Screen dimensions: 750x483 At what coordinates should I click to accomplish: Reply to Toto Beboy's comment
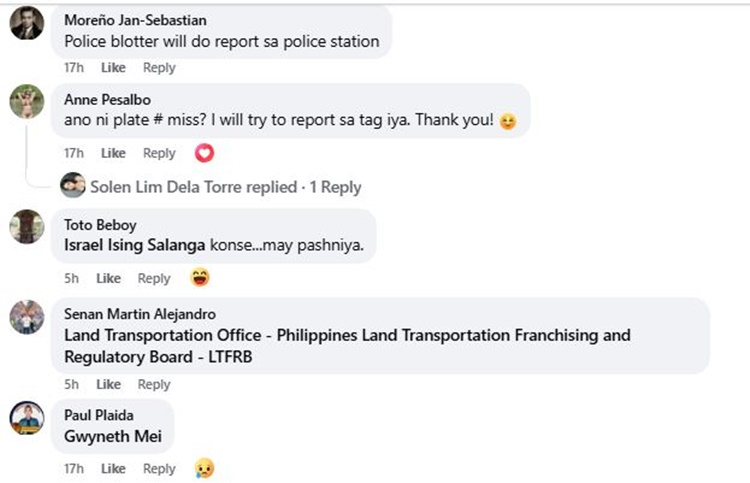click(x=154, y=278)
